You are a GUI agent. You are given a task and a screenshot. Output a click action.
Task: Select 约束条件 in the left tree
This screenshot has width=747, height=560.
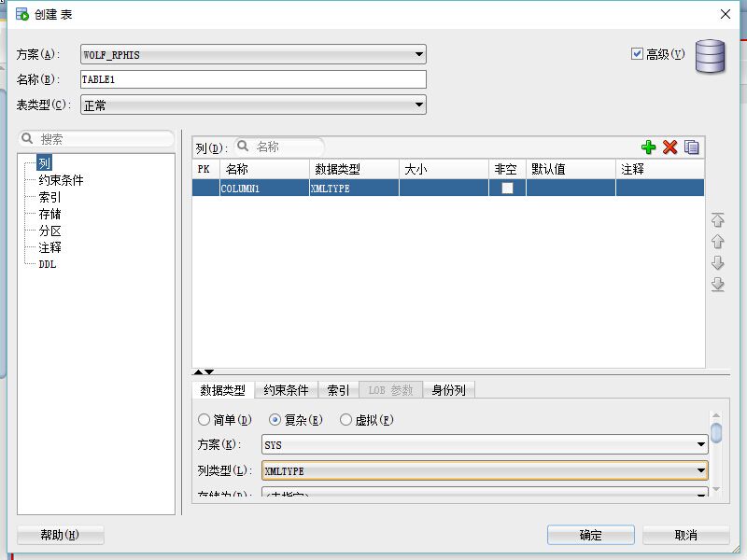click(61, 180)
